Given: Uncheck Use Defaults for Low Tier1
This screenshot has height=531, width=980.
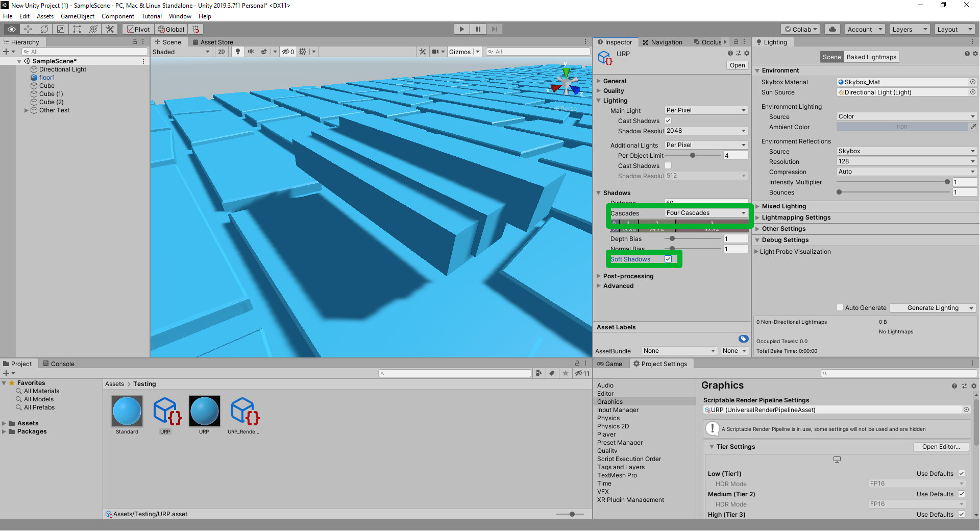Looking at the screenshot, I should [x=962, y=473].
